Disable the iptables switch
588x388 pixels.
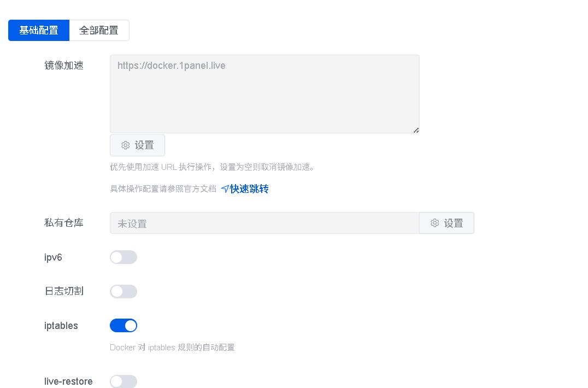(x=124, y=325)
